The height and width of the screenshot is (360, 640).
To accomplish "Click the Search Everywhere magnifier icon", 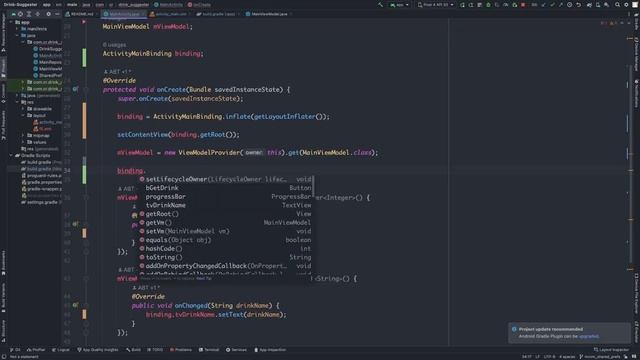I will point(618,5).
